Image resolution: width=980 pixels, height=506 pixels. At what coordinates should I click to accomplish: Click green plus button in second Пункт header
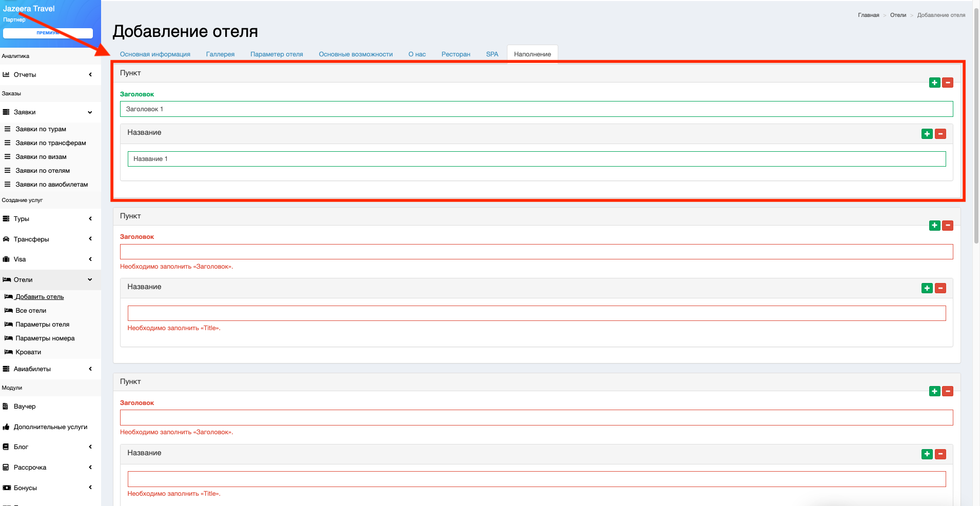coord(934,226)
